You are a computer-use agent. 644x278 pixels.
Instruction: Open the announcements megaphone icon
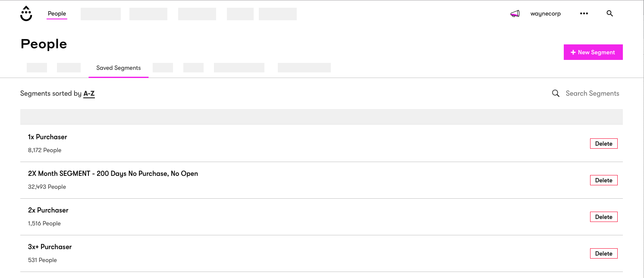(515, 13)
